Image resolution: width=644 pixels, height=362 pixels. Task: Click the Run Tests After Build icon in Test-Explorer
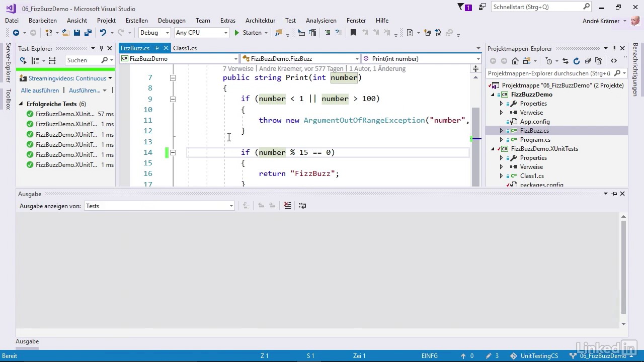coord(23,60)
